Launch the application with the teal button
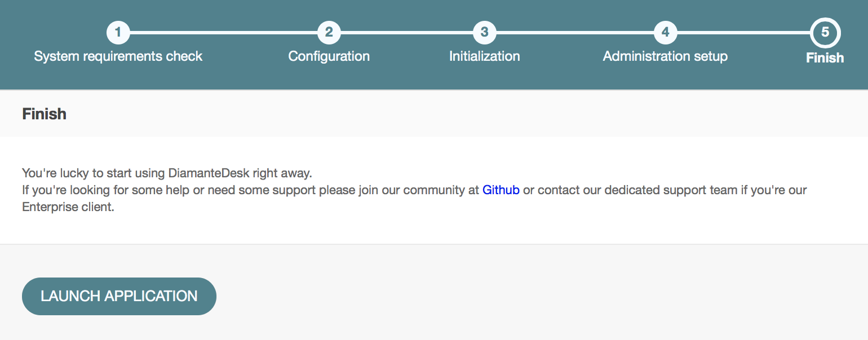This screenshot has width=868, height=340. click(x=119, y=296)
